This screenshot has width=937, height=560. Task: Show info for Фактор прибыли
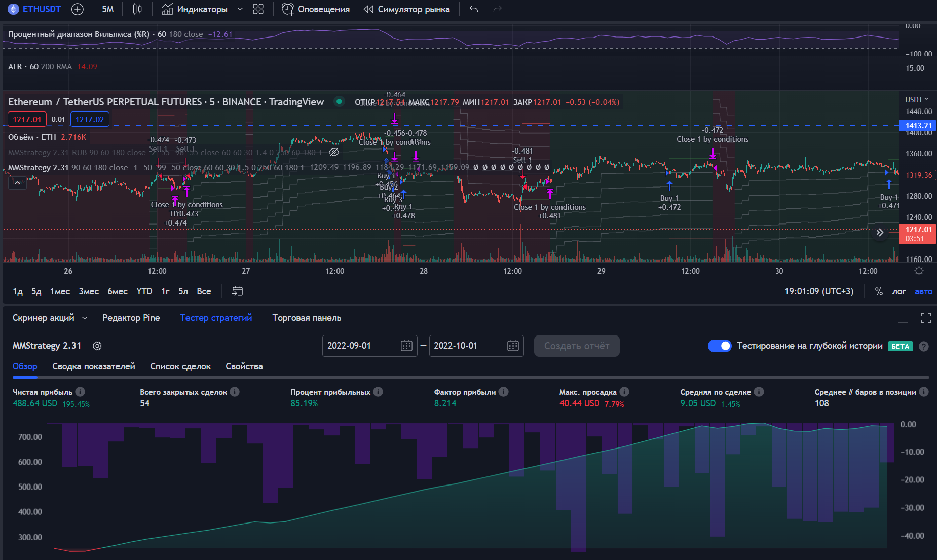pyautogui.click(x=503, y=392)
